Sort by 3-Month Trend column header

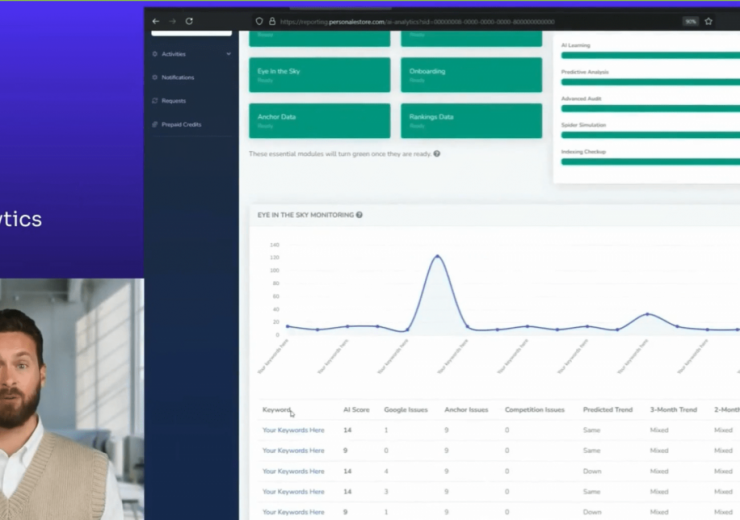click(x=673, y=410)
